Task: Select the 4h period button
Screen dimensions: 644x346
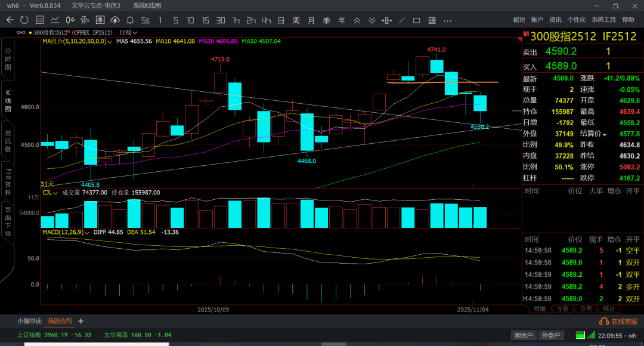Action: pos(266,20)
